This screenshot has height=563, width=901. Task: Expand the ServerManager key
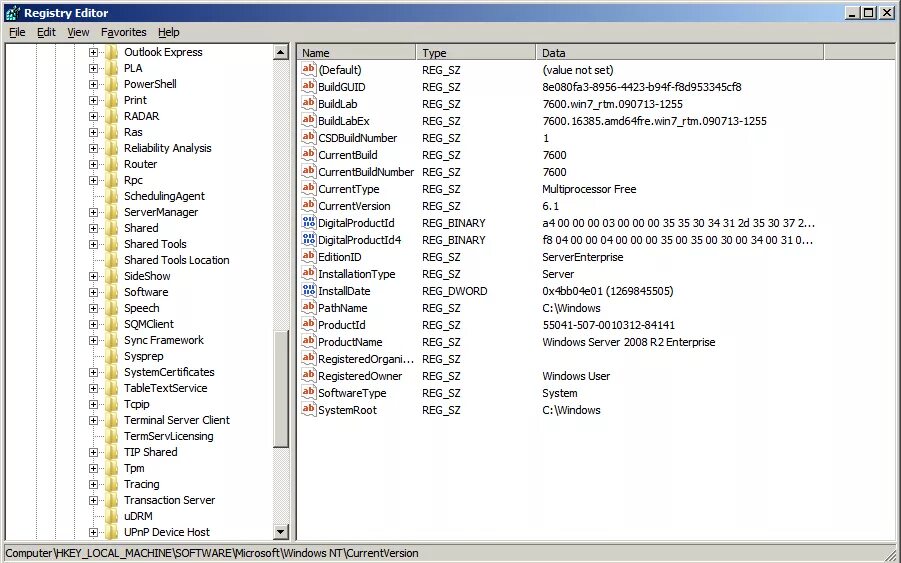(x=93, y=213)
